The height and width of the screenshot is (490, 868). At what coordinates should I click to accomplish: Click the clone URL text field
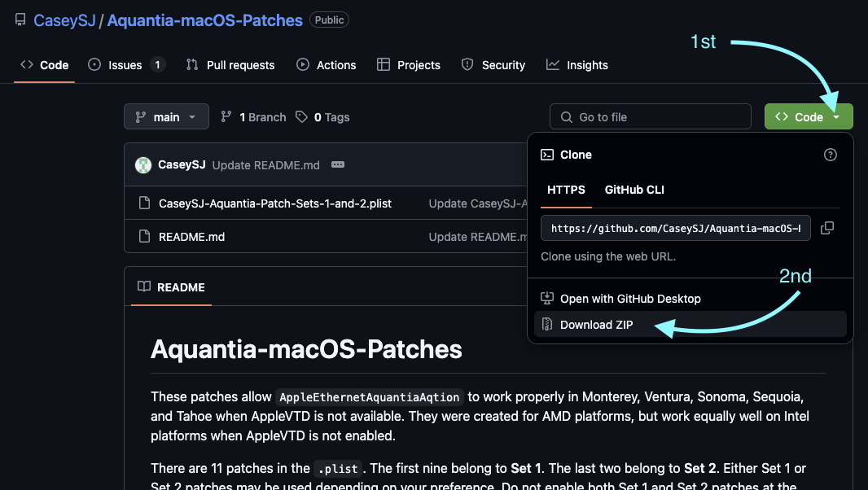675,228
